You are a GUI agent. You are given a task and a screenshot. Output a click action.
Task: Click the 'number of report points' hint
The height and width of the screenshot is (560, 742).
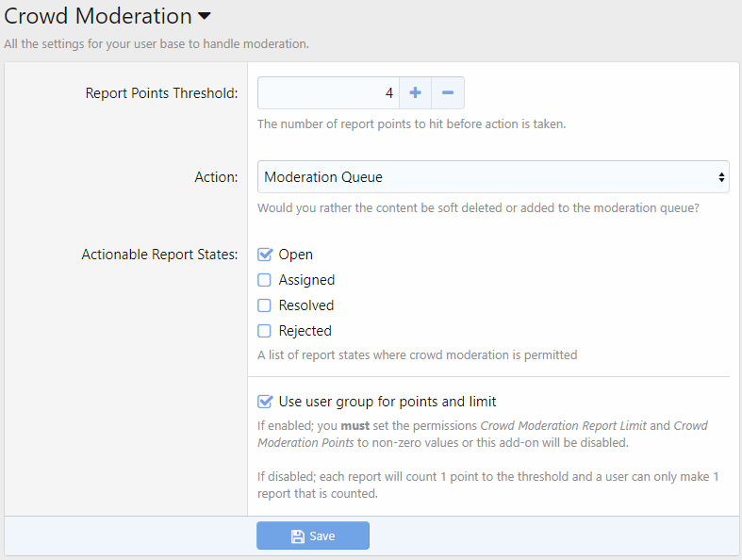[411, 124]
